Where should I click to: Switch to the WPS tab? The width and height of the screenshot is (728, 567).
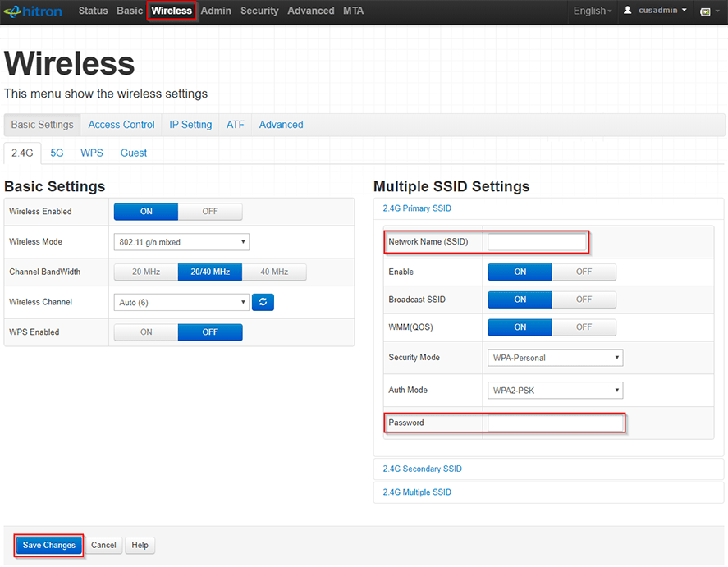point(91,153)
